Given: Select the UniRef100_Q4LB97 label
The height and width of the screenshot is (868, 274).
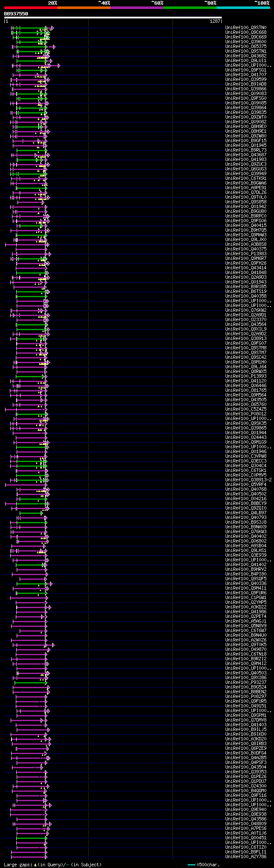Looking at the screenshot, I should tap(246, 513).
